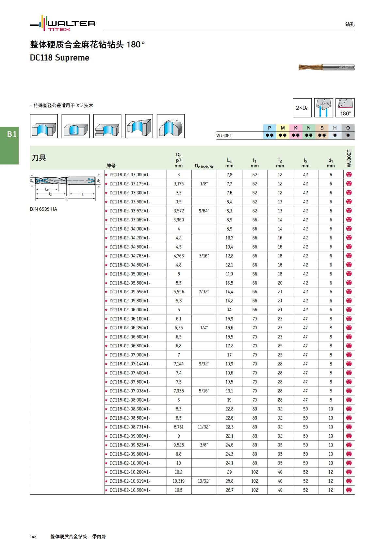392x555 pixels.
Task: Click availability icon for DC118-02-03.000A1-
Action: click(x=349, y=175)
